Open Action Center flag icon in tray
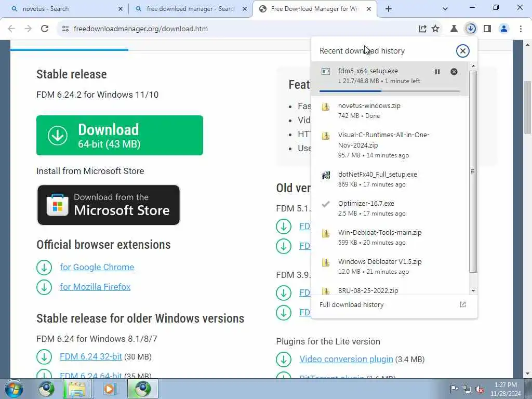The width and height of the screenshot is (532, 399). click(454, 389)
